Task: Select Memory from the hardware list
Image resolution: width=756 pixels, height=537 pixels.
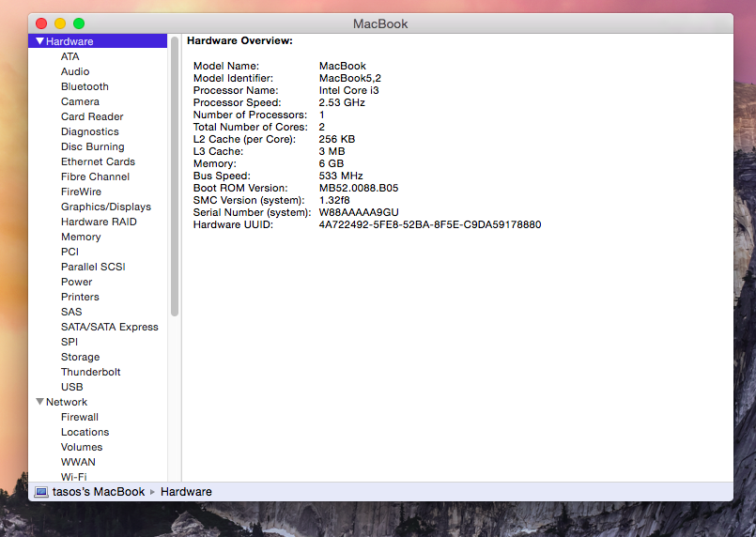Action: click(x=81, y=237)
